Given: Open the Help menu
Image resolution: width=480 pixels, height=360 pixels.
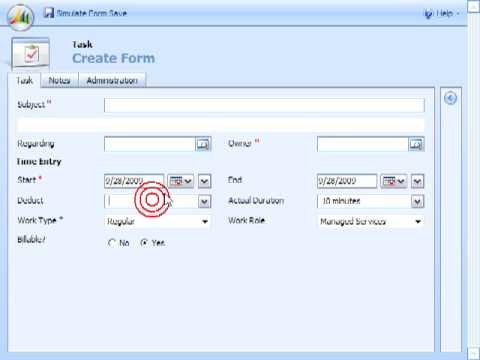Looking at the screenshot, I should point(442,13).
